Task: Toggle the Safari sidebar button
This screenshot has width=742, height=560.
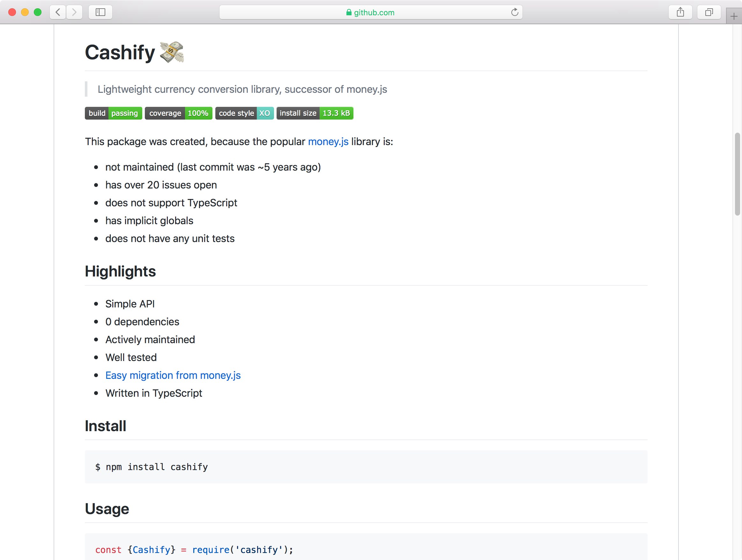Action: point(100,12)
